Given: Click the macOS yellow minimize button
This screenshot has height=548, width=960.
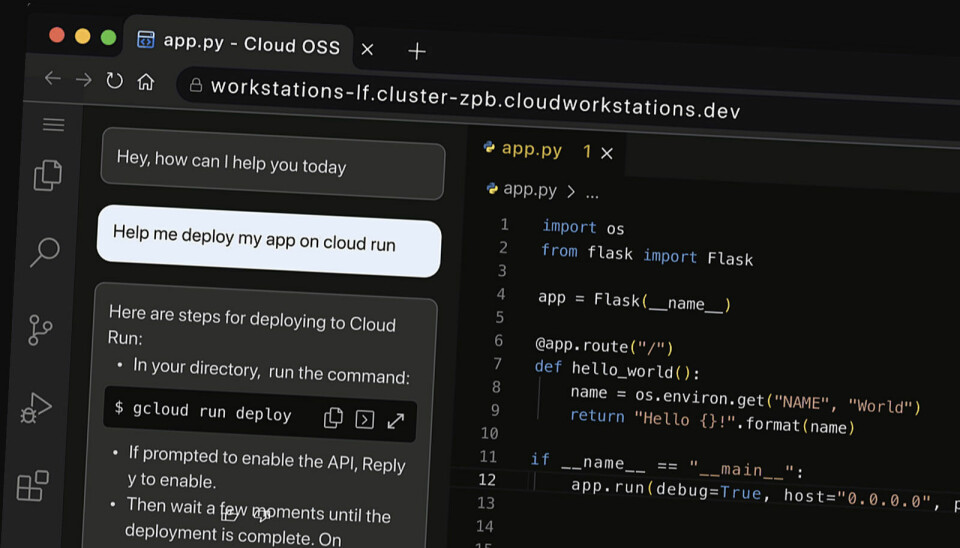Looking at the screenshot, I should 83,36.
